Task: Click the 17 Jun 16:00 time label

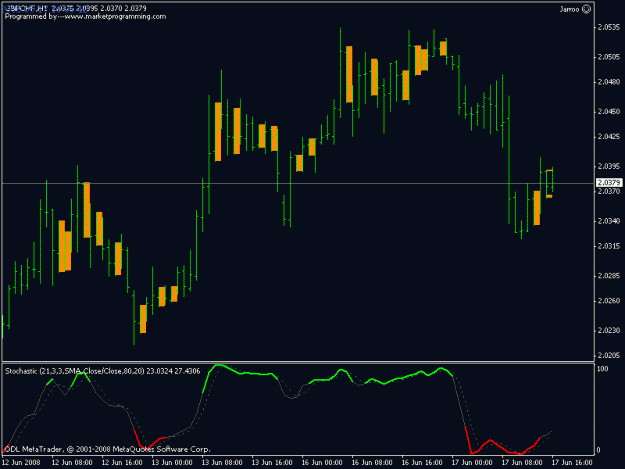Action: (572, 462)
